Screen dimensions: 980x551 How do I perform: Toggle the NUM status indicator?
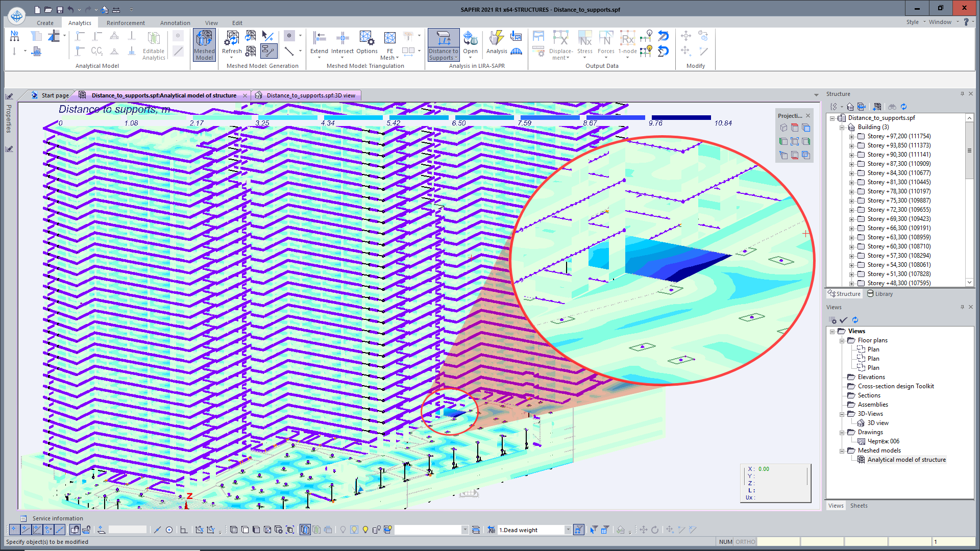pos(725,542)
